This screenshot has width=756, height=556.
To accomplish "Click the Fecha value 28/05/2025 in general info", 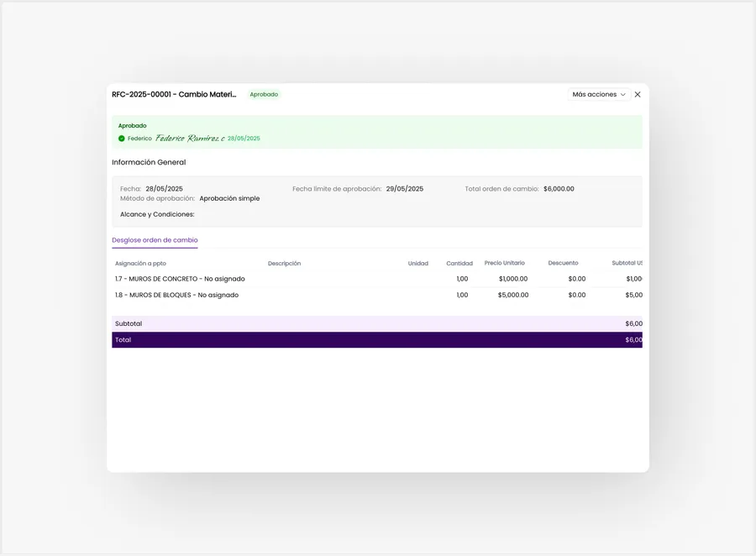I will [x=164, y=189].
